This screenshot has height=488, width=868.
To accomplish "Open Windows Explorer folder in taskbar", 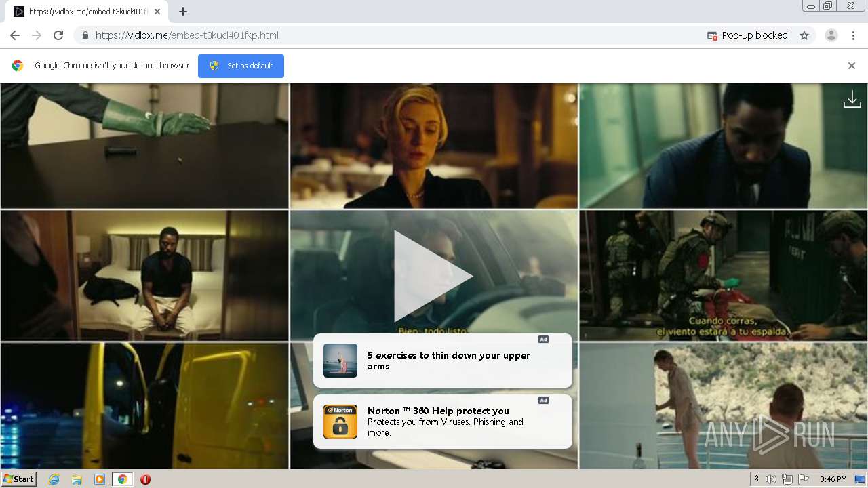I will click(x=77, y=479).
